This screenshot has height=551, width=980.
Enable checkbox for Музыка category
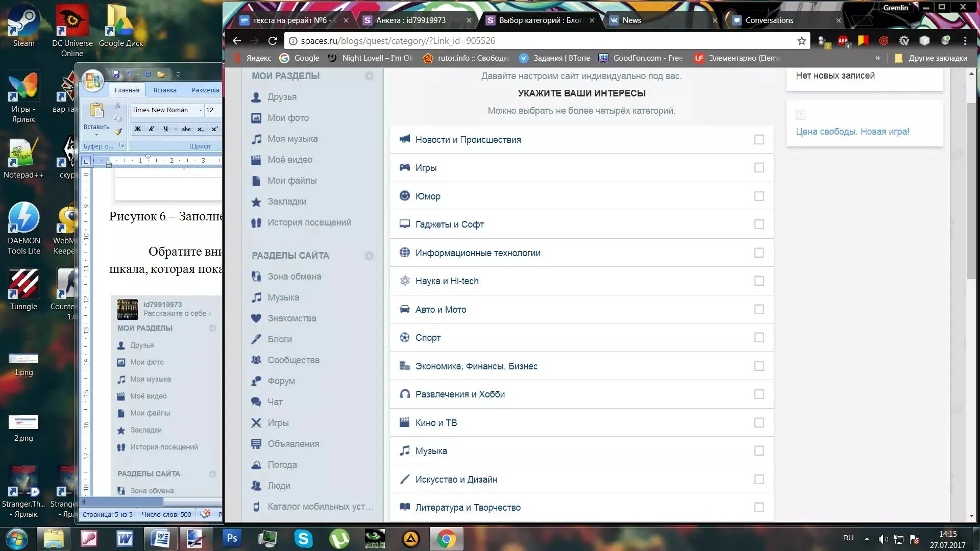(758, 451)
